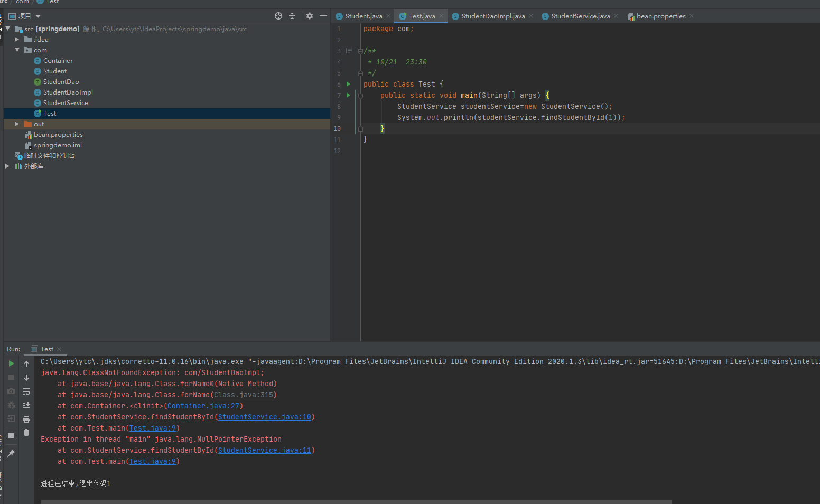Select the scratches and consoles node
820x504 pixels.
pos(49,156)
